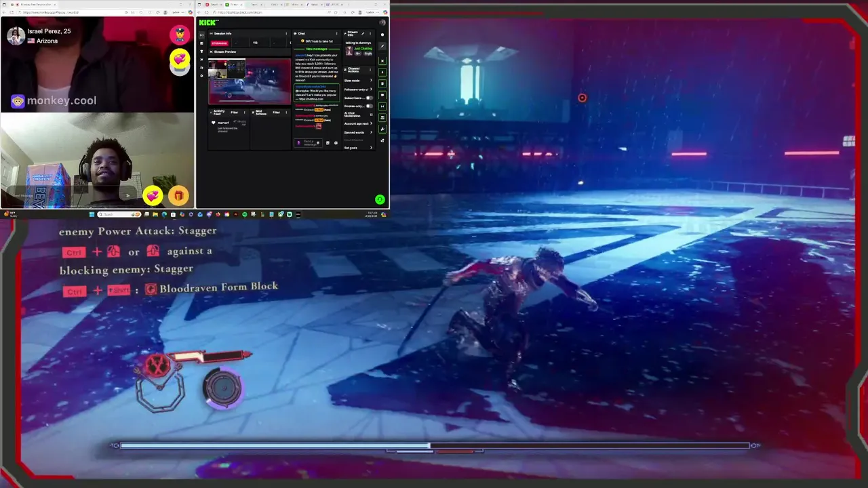This screenshot has width=868, height=488.
Task: Click the send arrow in Monkey's message box
Action: (x=127, y=196)
